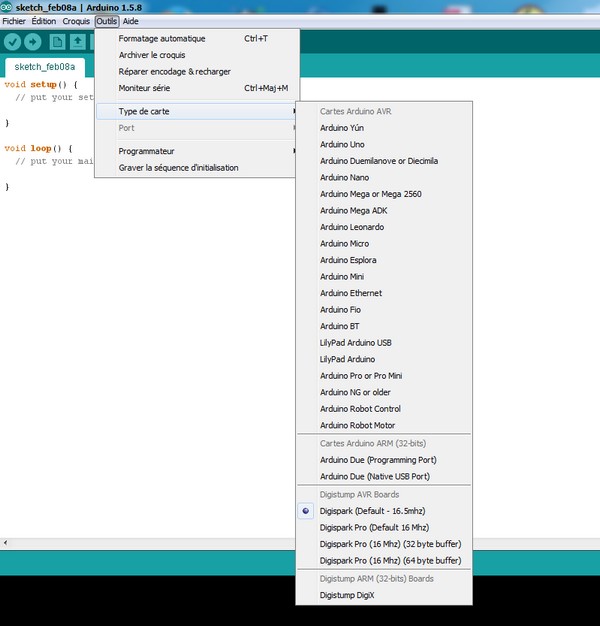Select LilyPad Arduino USB board

[x=384, y=343]
